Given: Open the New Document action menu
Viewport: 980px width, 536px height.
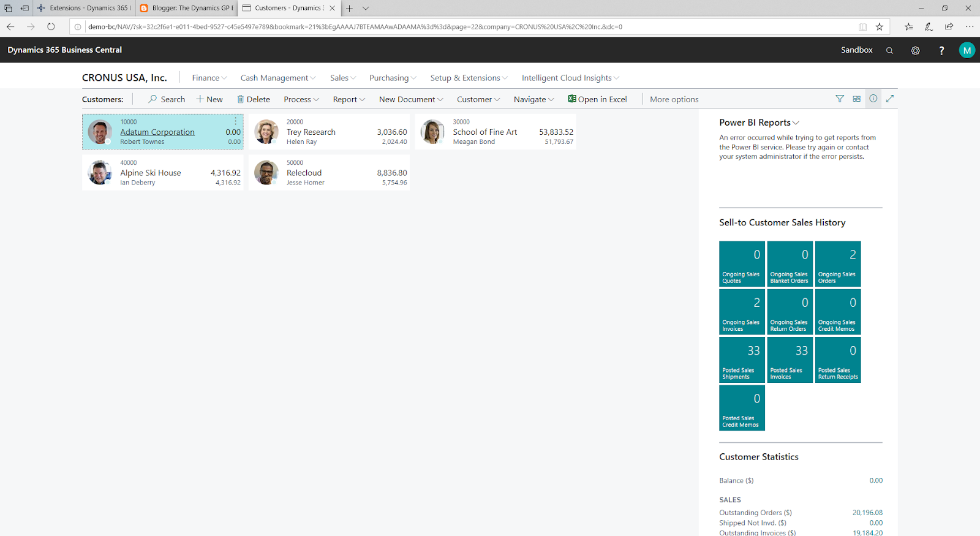Looking at the screenshot, I should [411, 99].
